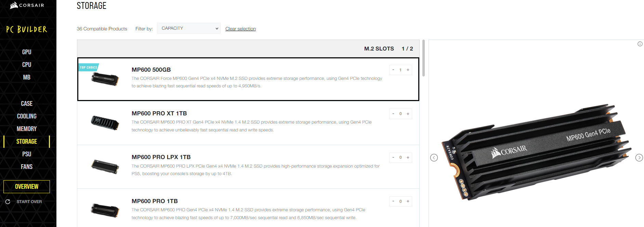Open the CAPACITY filter dropdown
The width and height of the screenshot is (644, 227).
[x=188, y=28]
